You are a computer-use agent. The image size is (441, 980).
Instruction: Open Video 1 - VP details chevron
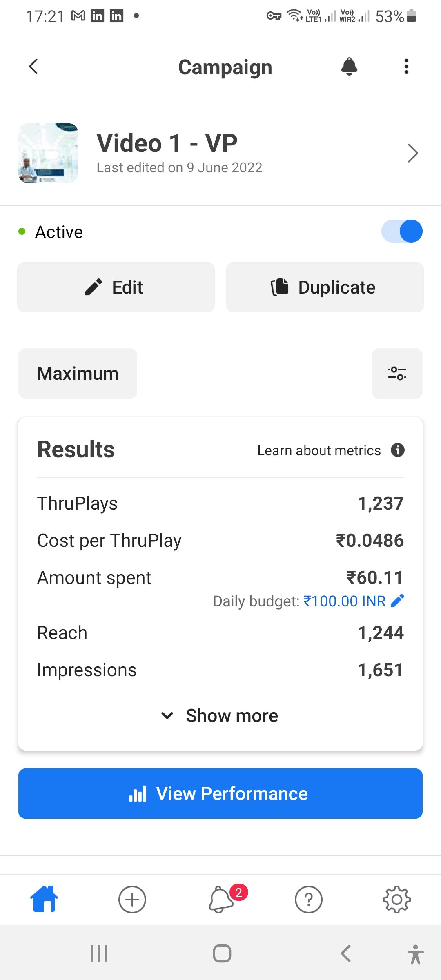coord(413,153)
